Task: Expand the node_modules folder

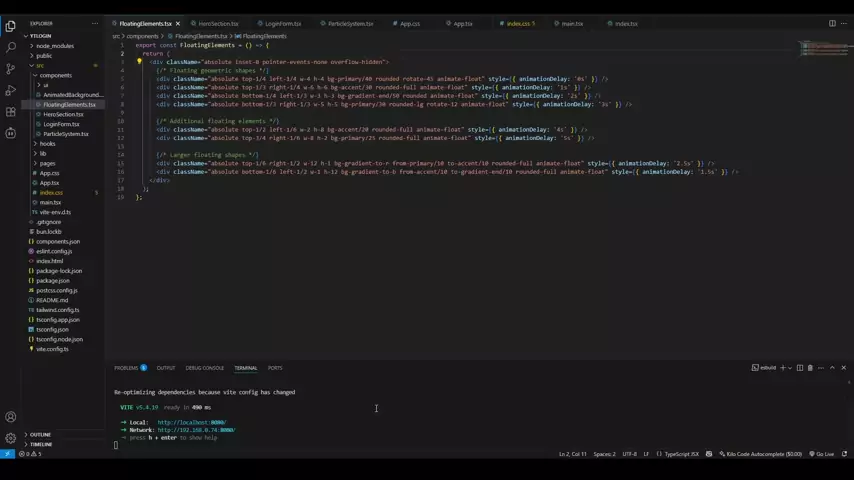Action: coord(54,46)
